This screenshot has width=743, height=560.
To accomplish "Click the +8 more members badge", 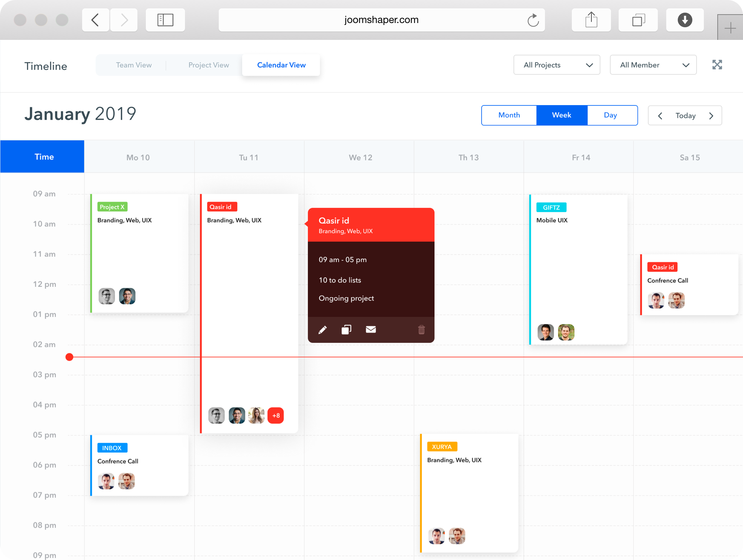I will [x=276, y=415].
